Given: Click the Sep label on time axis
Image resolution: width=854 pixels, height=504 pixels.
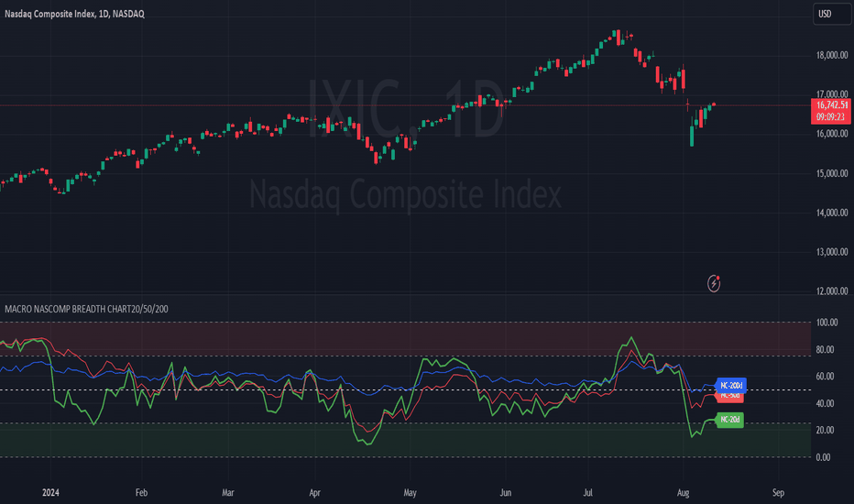Looking at the screenshot, I should pyautogui.click(x=778, y=493).
